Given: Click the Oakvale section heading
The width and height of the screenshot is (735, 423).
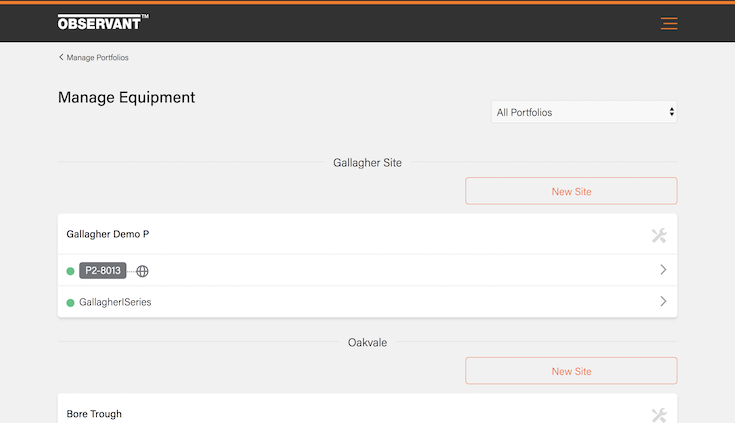Looking at the screenshot, I should [x=367, y=342].
